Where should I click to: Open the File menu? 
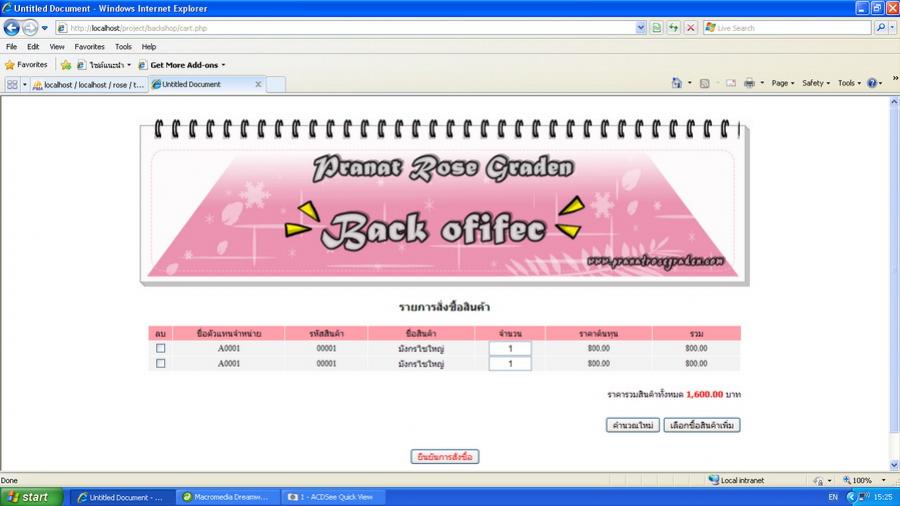pyautogui.click(x=11, y=46)
